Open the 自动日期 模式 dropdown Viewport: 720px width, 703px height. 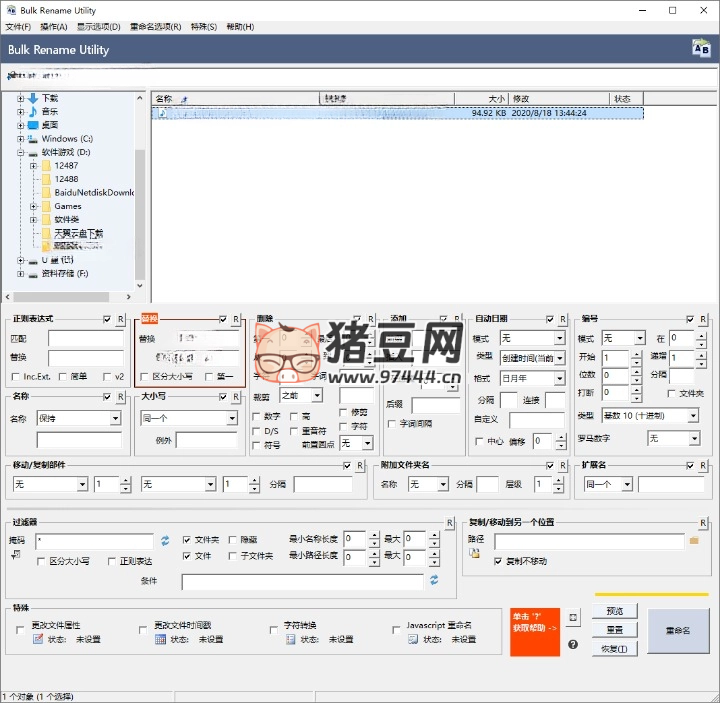coord(532,338)
